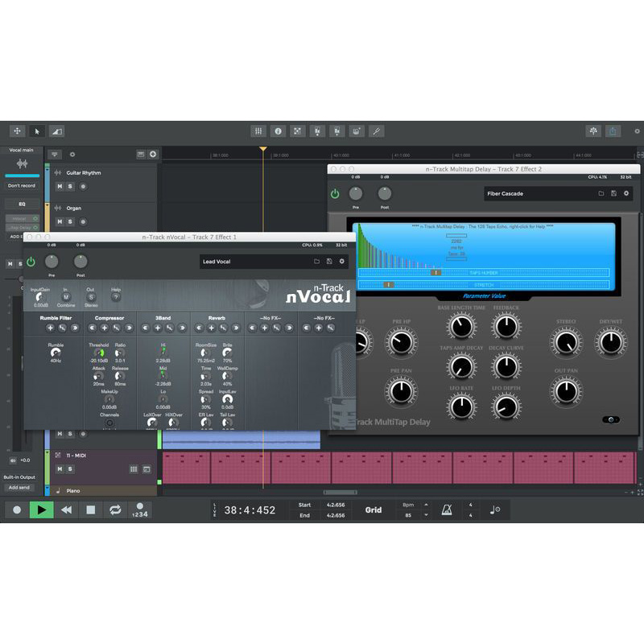Click the Rumble Filter module header
The image size is (644, 644).
click(56, 318)
